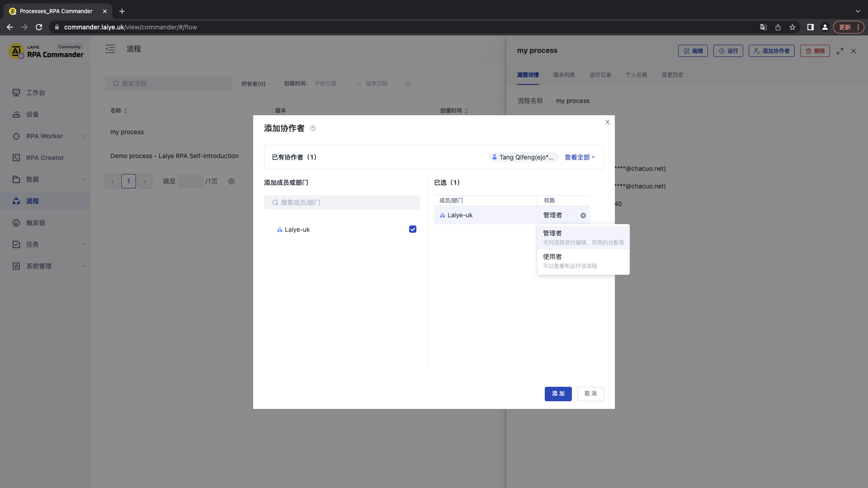Click 结束日期 date field
This screenshot has height=488, width=868.
(x=377, y=84)
